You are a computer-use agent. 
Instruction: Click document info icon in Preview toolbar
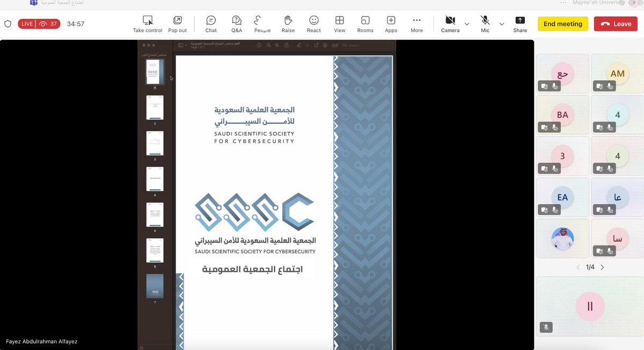pyautogui.click(x=259, y=46)
